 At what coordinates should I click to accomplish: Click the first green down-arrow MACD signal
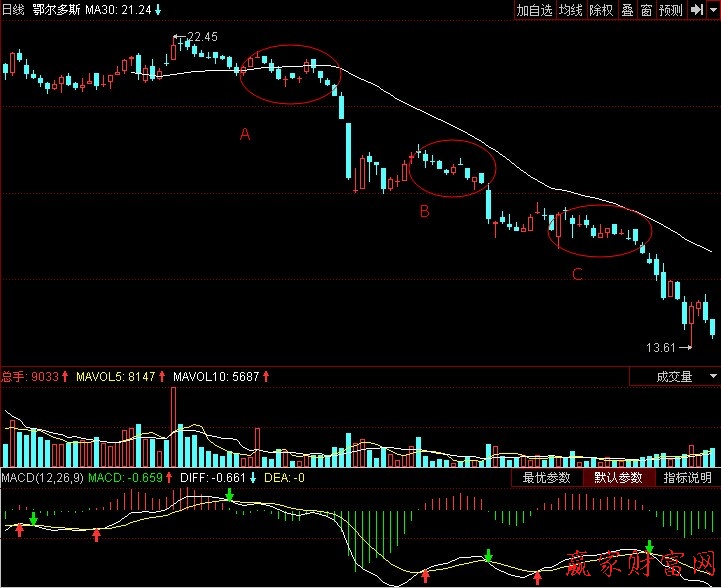click(x=34, y=519)
